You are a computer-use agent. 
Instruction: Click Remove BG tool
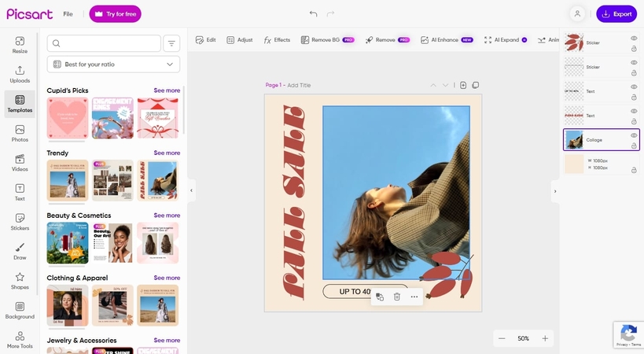point(327,40)
